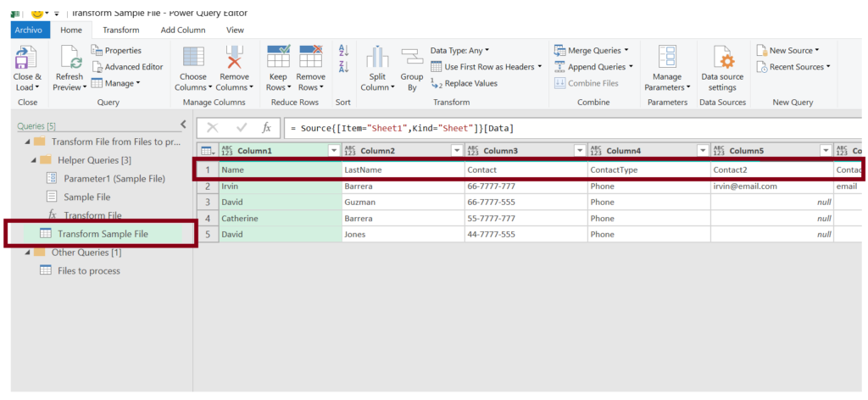Screen dimensions: 868x400
Task: Select the cell containing LastName
Action: pyautogui.click(x=403, y=170)
